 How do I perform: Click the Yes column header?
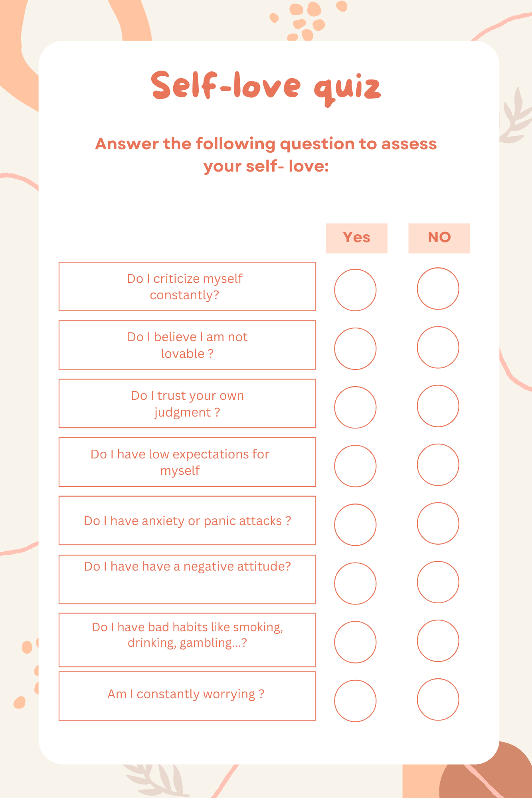[x=356, y=238]
